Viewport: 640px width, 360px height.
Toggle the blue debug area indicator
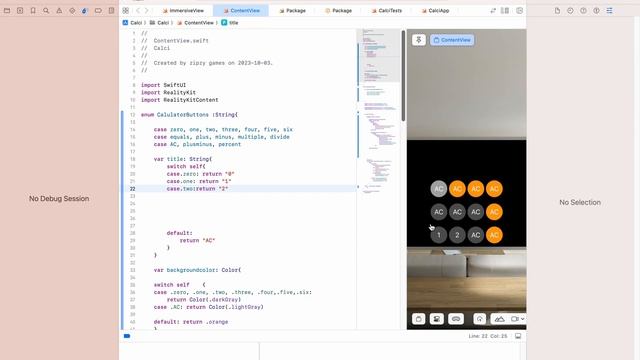[x=127, y=336]
